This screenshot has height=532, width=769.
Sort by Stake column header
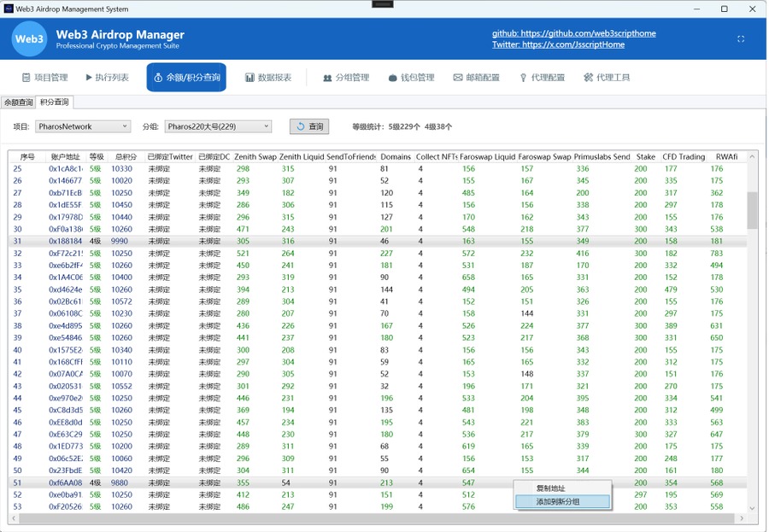coord(645,157)
